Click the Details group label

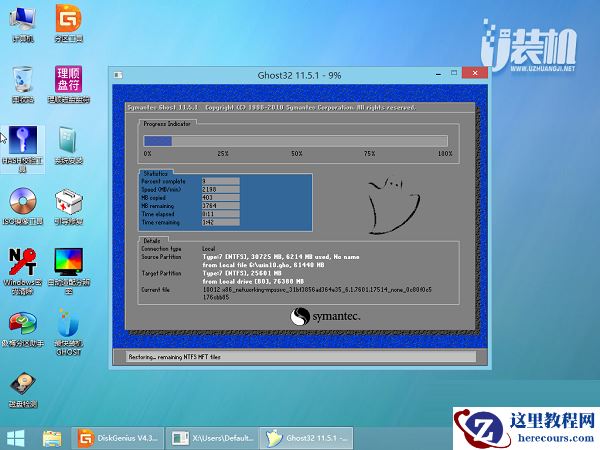tap(152, 241)
